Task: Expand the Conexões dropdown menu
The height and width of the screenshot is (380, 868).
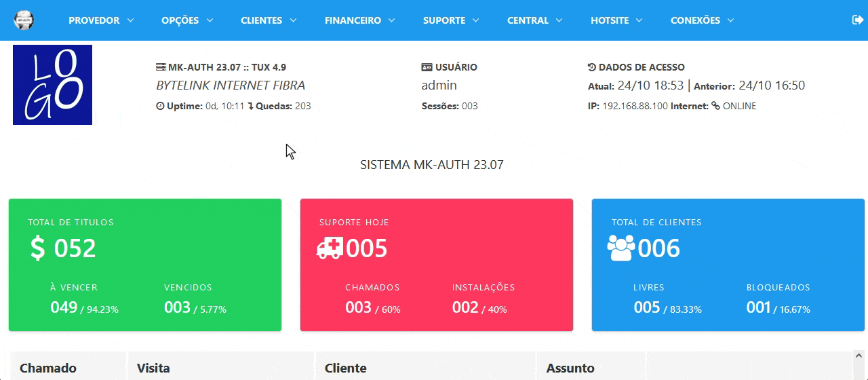Action: (x=702, y=20)
